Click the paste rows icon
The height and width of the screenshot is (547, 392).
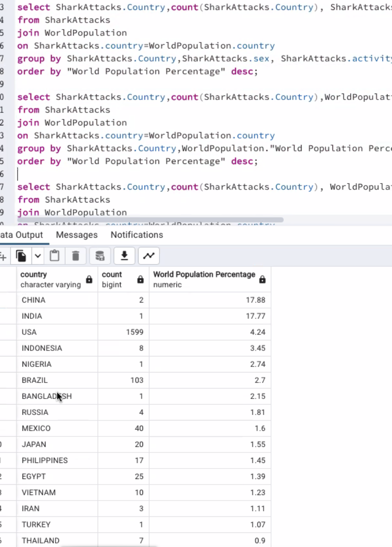click(x=54, y=255)
